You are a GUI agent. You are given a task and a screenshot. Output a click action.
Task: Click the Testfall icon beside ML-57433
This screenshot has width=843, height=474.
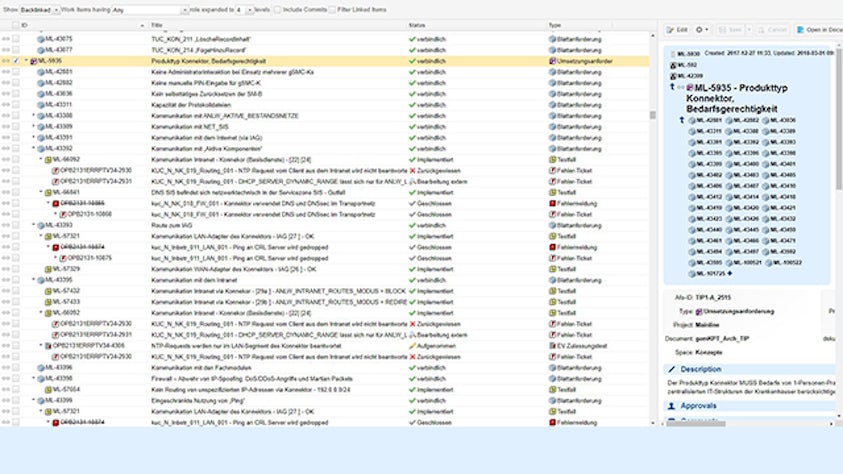[48, 302]
